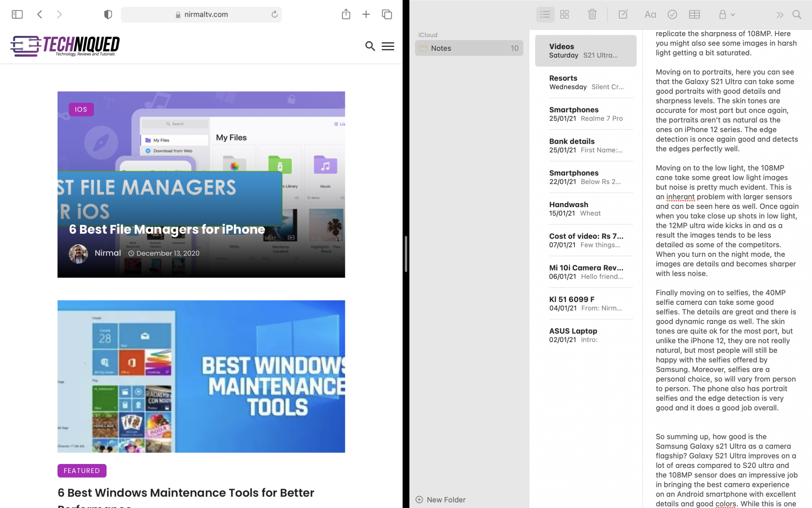Screen dimensions: 812x508
Task: Open author Nirmal's name link
Action: tap(108, 253)
